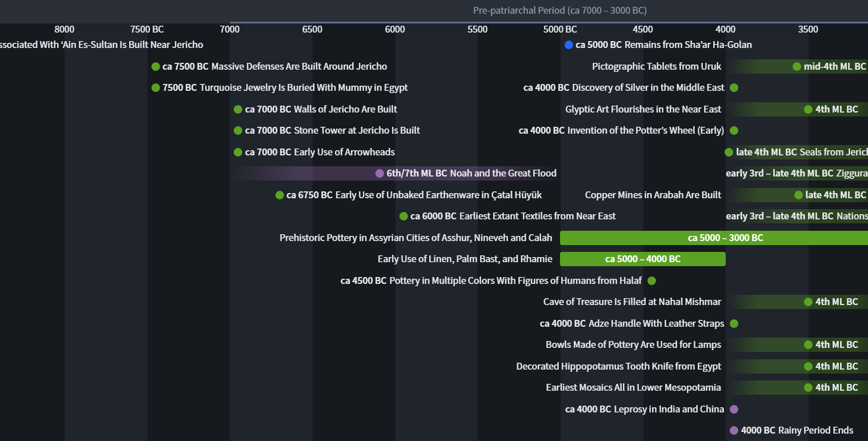This screenshot has width=868, height=441.
Task: Click the blue marker for Remains from Sha'ar Ha-Golan
Action: point(569,45)
